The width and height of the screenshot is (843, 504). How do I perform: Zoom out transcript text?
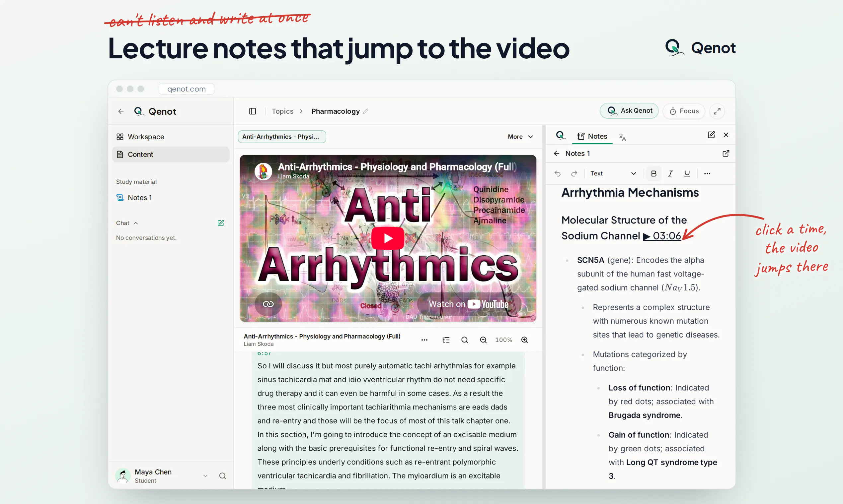(483, 340)
